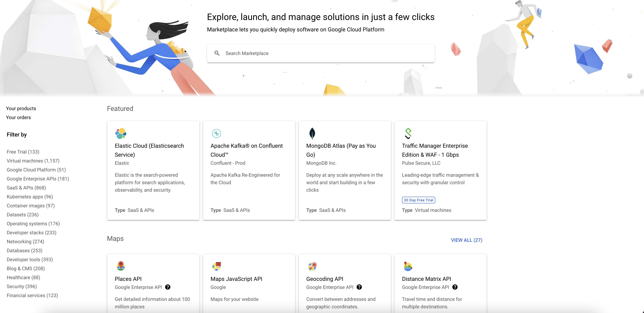Image resolution: width=644 pixels, height=313 pixels.
Task: Click the 30 Day Free Trial badge
Action: point(418,200)
